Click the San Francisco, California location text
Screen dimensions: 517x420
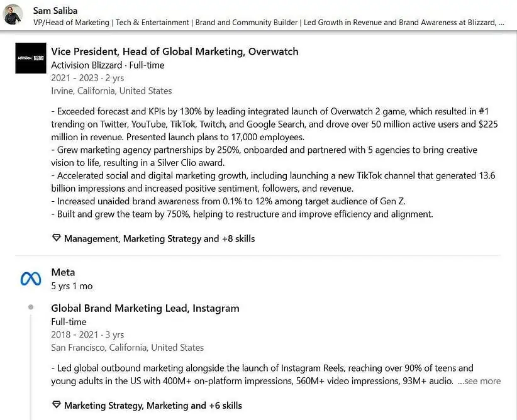[x=127, y=347]
